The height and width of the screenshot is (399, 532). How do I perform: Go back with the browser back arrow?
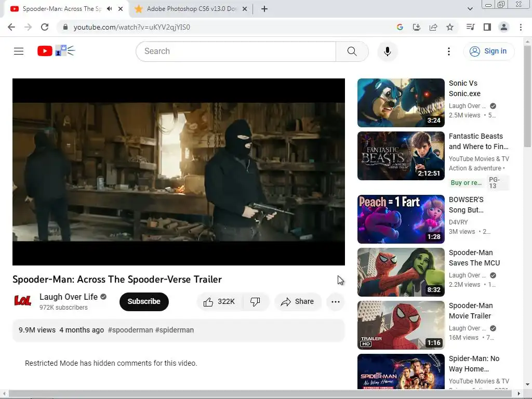tap(11, 27)
